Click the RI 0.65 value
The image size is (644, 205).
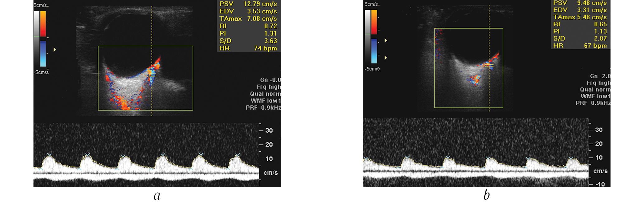[x=580, y=24]
